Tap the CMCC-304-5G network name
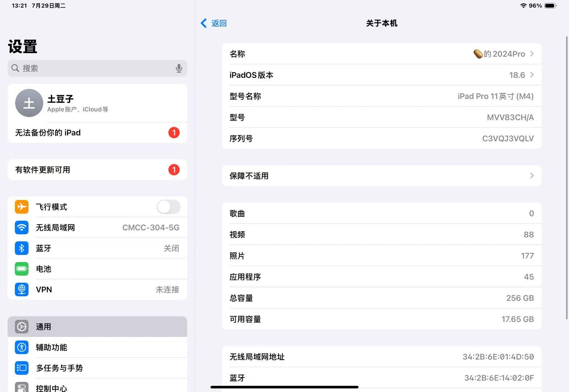The image size is (569, 392). click(x=151, y=228)
